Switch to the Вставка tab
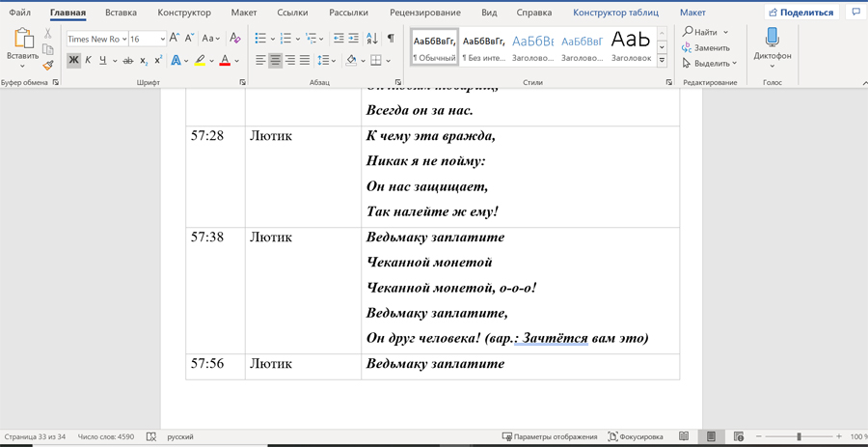 click(121, 13)
